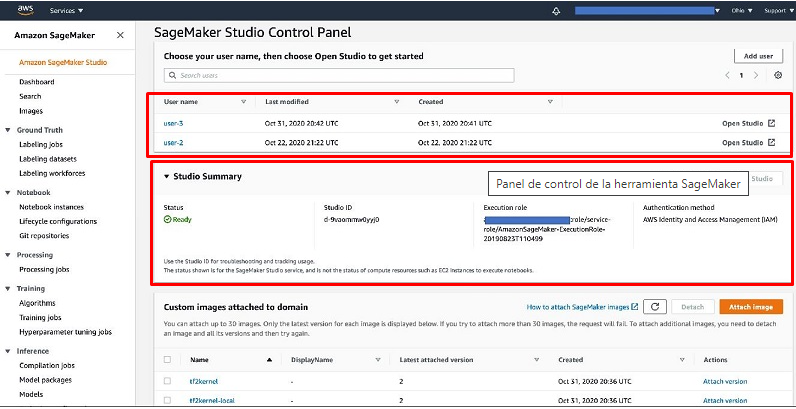Open the account name dropdown
This screenshot has width=796, height=409.
tap(648, 10)
